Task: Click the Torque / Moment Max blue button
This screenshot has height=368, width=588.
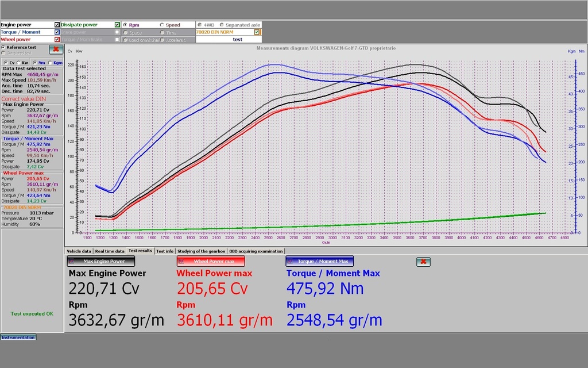Action: (x=319, y=261)
